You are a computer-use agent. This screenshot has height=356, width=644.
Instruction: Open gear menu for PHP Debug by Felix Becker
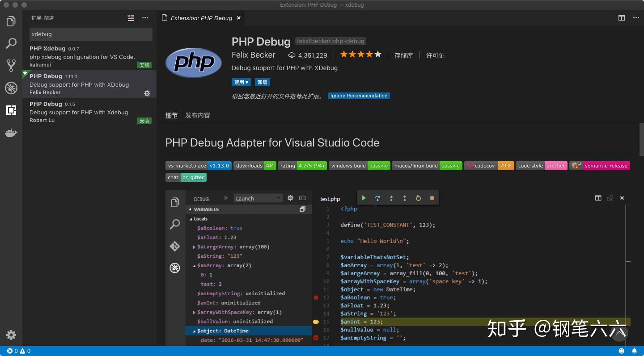coord(147,93)
